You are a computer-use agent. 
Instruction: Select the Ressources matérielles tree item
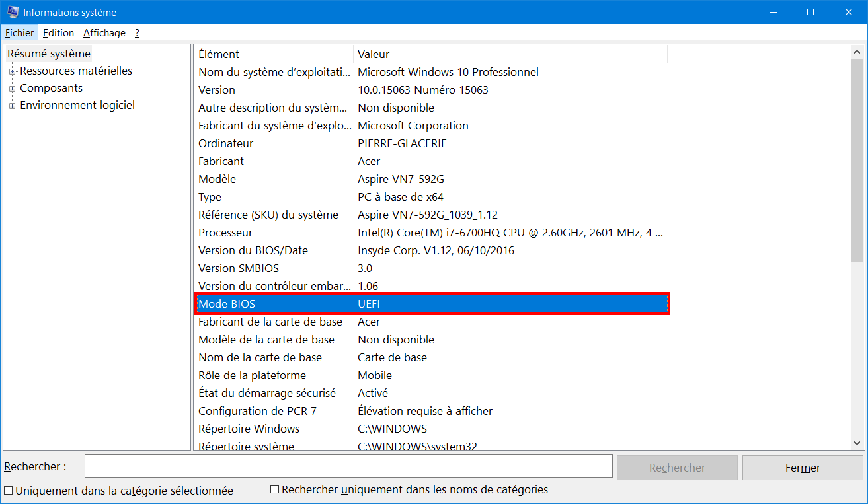click(76, 71)
